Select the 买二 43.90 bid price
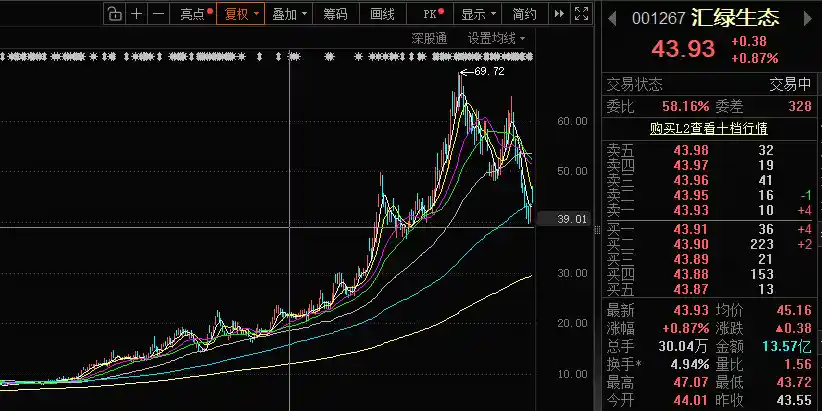The width and height of the screenshot is (822, 411). [691, 244]
